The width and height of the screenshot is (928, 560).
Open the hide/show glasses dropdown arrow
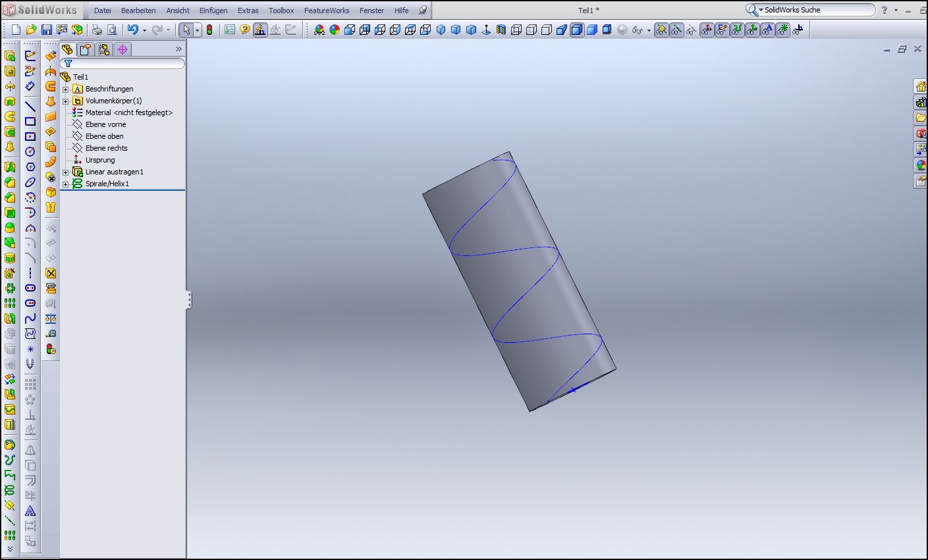click(x=649, y=30)
